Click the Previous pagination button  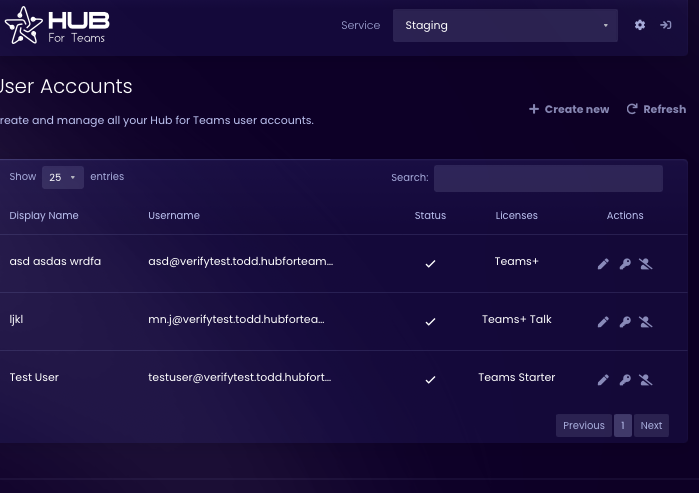point(583,425)
